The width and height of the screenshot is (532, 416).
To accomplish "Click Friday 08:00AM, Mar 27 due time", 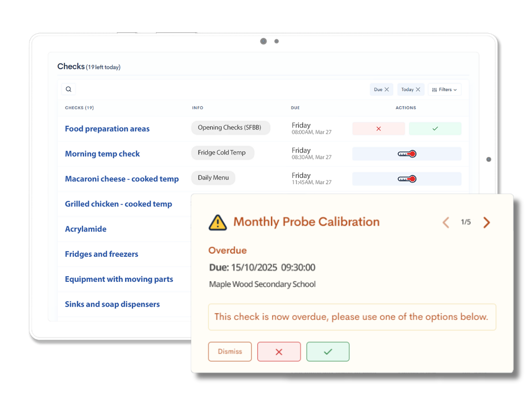I will (312, 128).
